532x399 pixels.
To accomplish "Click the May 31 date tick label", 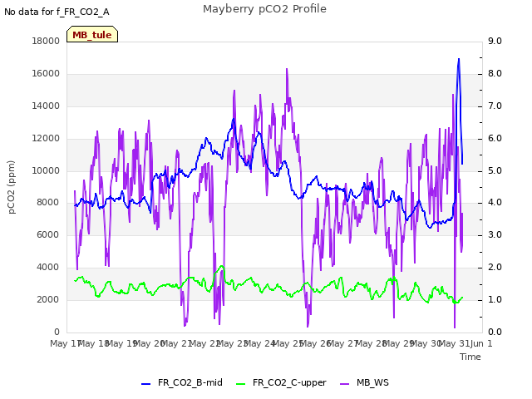I will click(454, 343).
